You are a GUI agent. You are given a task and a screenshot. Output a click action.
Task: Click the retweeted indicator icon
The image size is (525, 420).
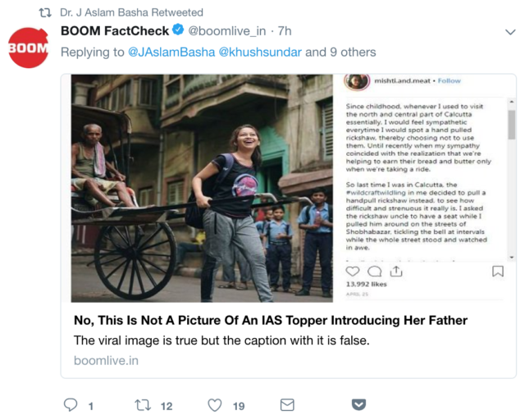45,13
